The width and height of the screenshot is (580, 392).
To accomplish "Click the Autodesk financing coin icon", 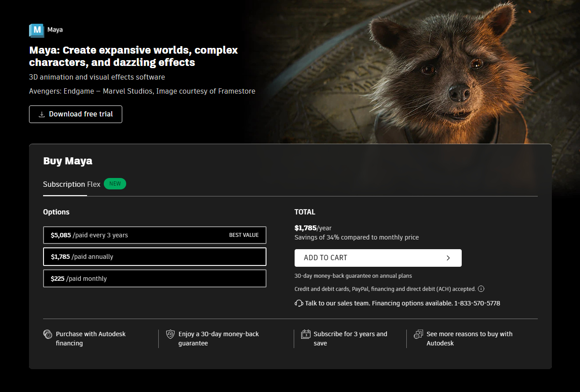I will (x=47, y=334).
